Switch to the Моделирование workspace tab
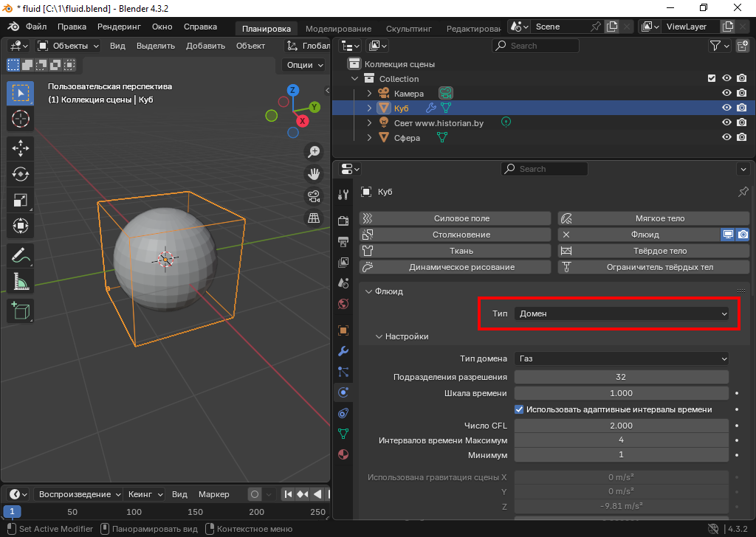The image size is (756, 537). coord(337,29)
